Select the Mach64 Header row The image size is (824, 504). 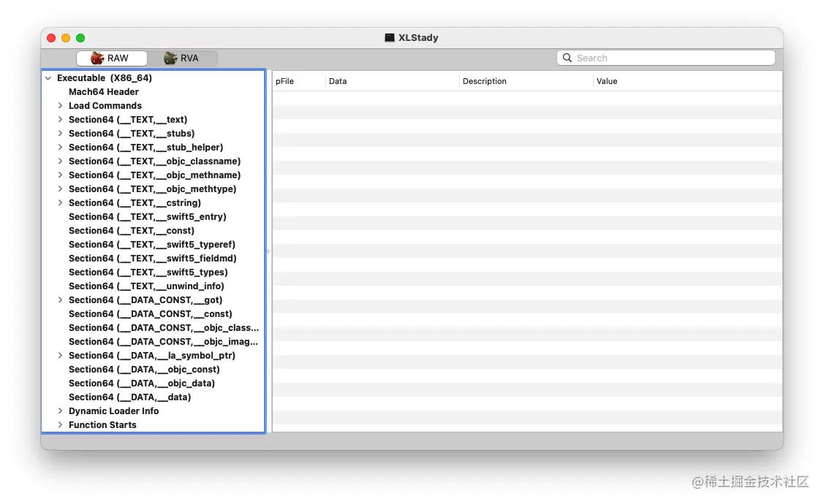pyautogui.click(x=154, y=92)
